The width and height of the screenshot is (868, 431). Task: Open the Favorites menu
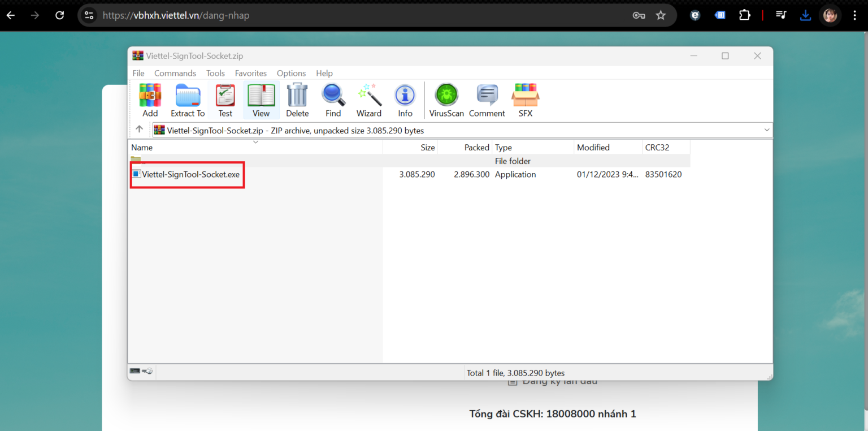[x=250, y=74]
